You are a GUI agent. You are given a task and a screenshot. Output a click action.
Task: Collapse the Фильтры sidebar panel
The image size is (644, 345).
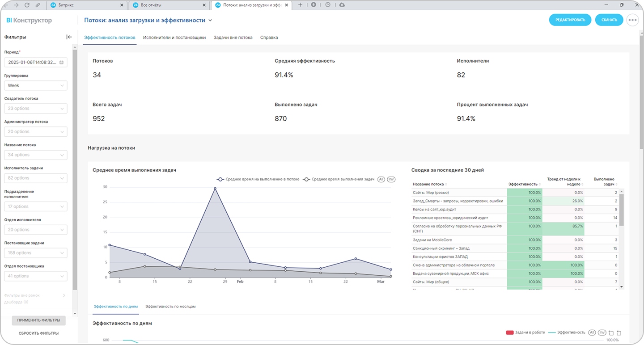pyautogui.click(x=69, y=37)
